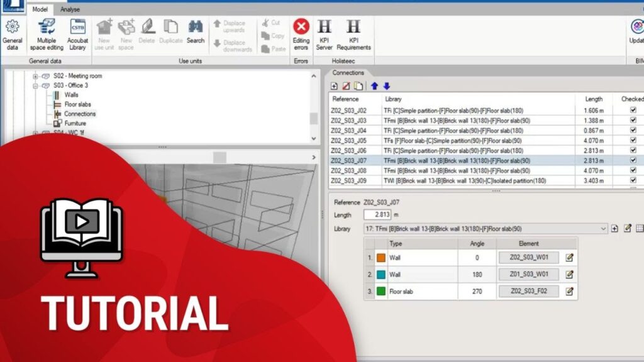Open the Library dropdown list
The height and width of the screenshot is (362, 644).
[604, 229]
